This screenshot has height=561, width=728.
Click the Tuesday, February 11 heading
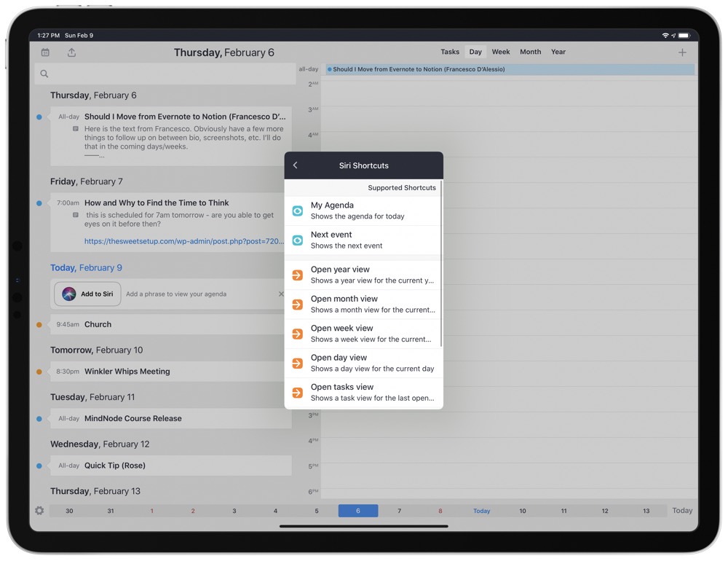(92, 397)
